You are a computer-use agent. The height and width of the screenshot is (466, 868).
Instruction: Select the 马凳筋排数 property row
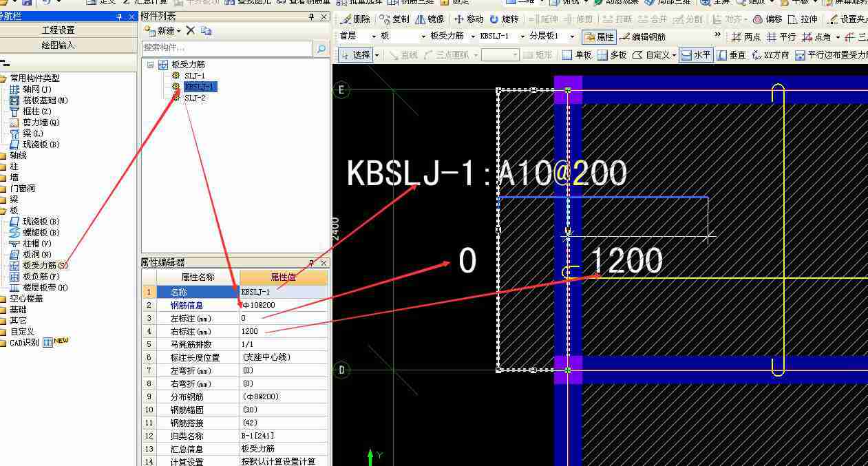pos(235,344)
